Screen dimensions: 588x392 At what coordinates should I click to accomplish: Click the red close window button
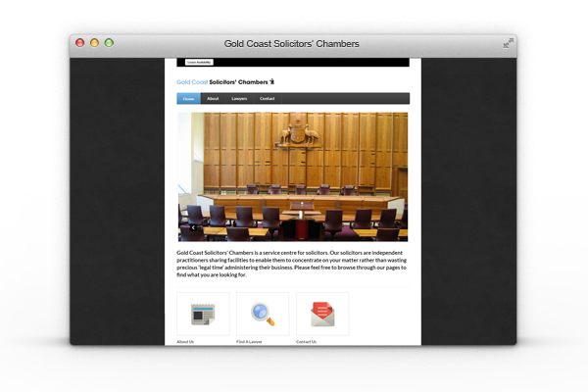click(80, 43)
